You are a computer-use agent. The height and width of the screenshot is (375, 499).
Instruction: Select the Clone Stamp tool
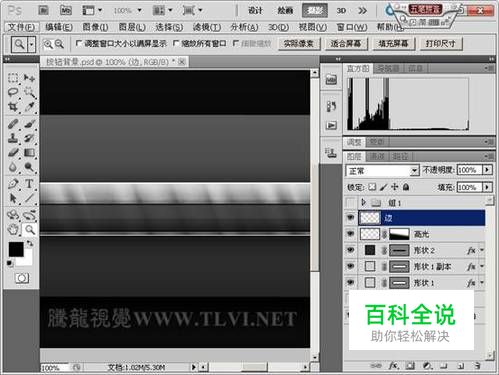pos(13,138)
